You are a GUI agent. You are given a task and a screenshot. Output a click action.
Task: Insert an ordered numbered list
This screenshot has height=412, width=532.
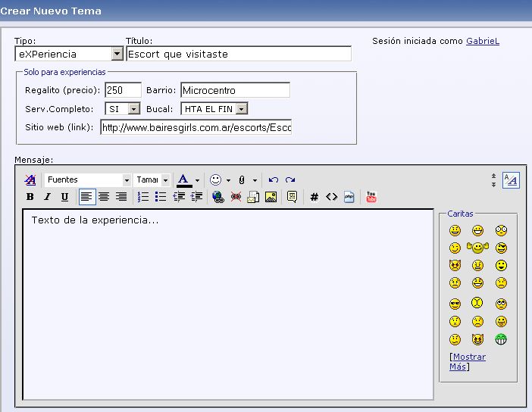point(143,197)
